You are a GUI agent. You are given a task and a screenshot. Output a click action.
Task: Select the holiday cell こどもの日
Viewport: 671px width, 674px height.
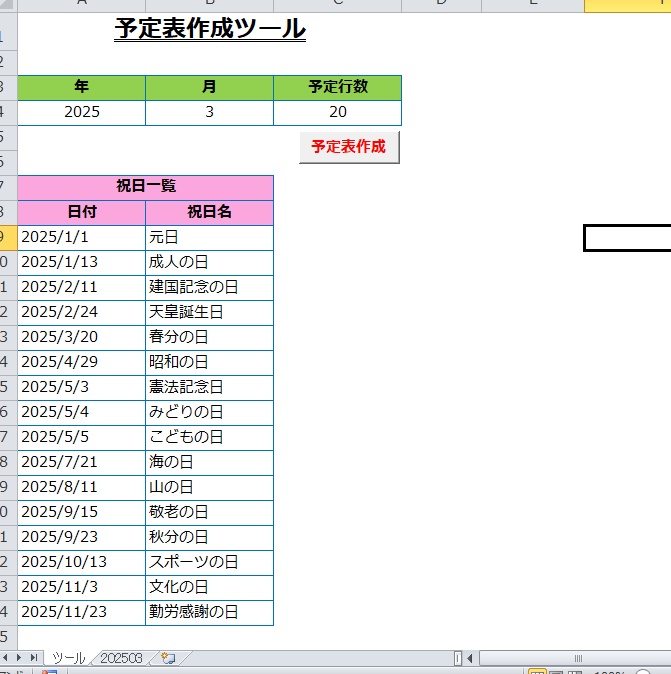point(209,437)
